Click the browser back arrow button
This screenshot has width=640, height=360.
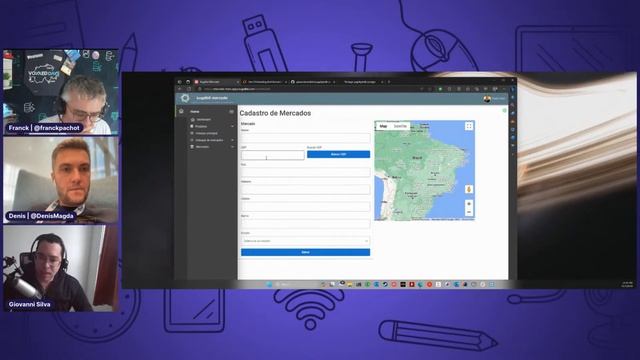(180, 89)
